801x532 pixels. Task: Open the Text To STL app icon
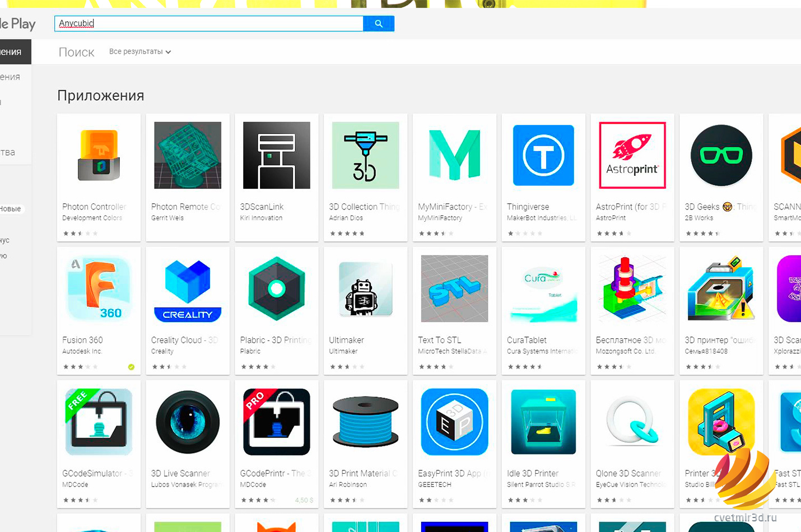click(454, 288)
